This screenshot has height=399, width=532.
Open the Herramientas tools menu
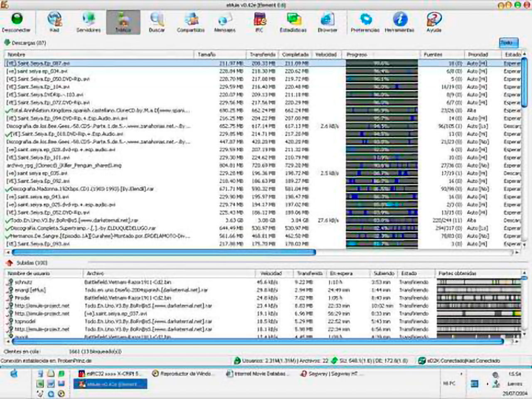(x=399, y=22)
